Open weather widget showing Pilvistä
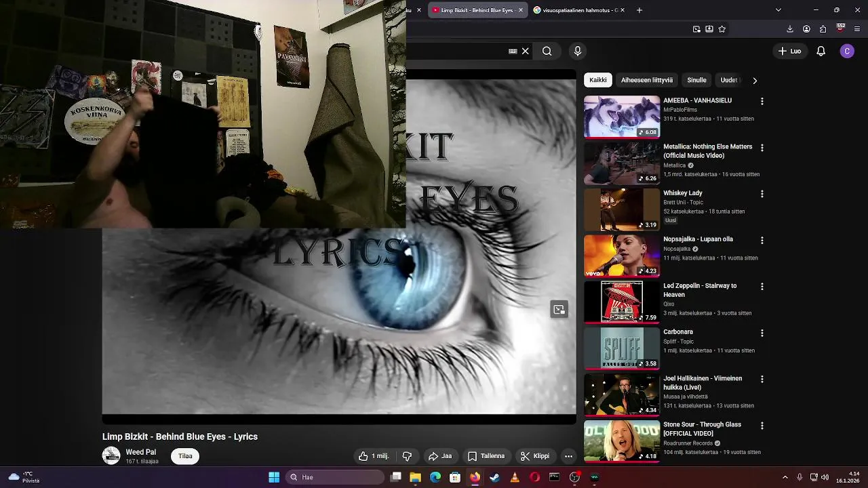This screenshot has width=868, height=488. [x=24, y=477]
